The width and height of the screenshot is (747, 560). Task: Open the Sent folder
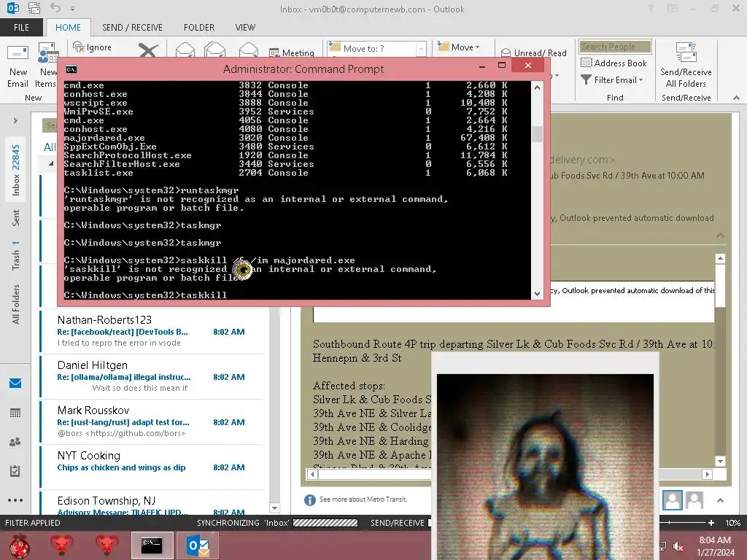(x=16, y=217)
